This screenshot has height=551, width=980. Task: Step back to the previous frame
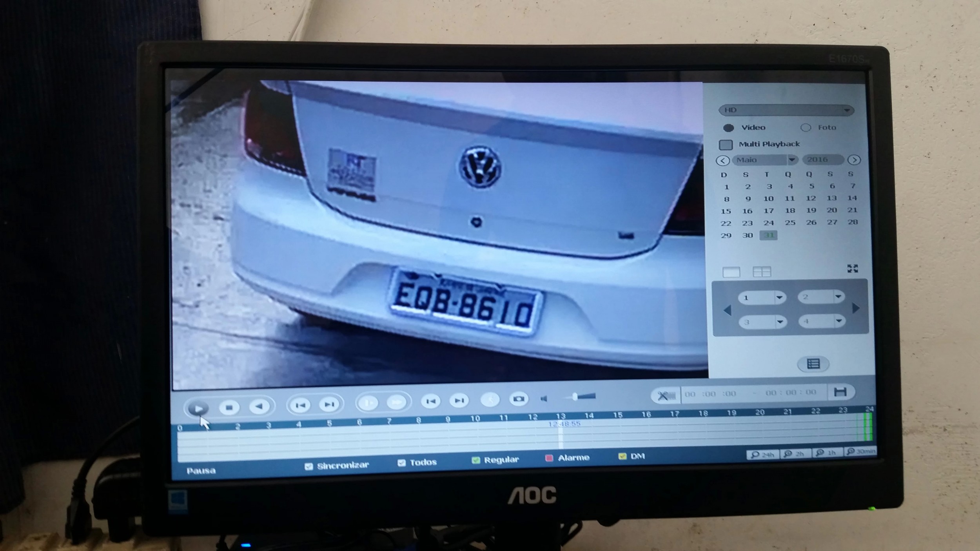point(300,405)
